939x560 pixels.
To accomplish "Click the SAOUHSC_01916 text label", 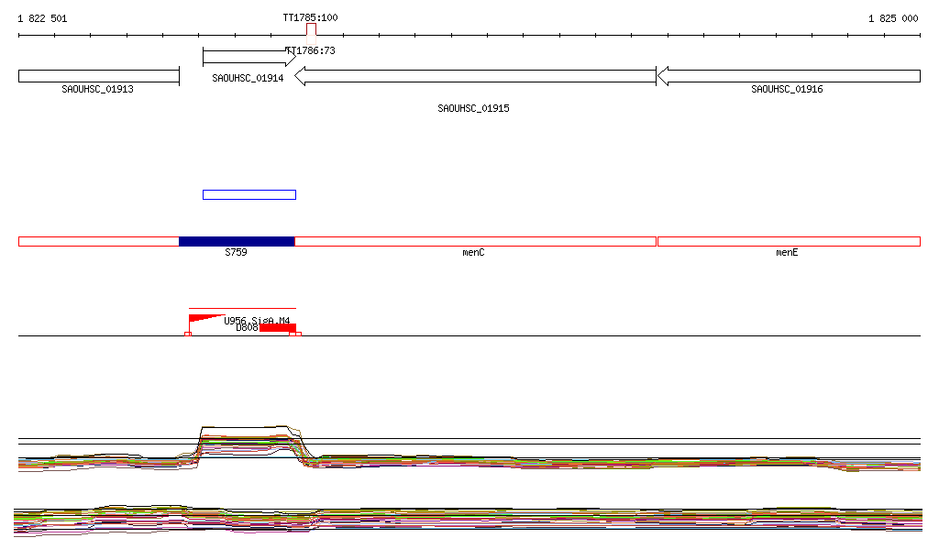I will tap(787, 89).
